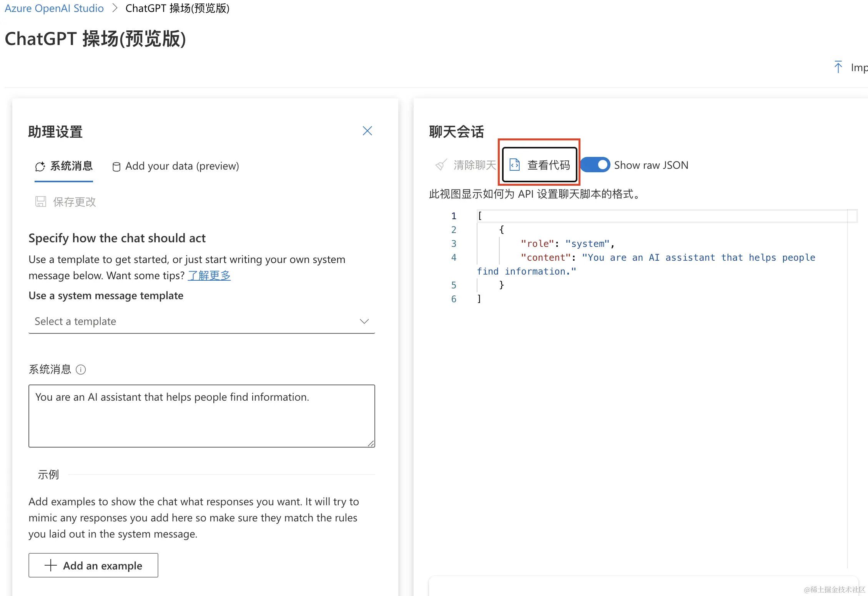The image size is (868, 596).
Task: Click the plus icon in Add an example
Action: pyautogui.click(x=51, y=565)
